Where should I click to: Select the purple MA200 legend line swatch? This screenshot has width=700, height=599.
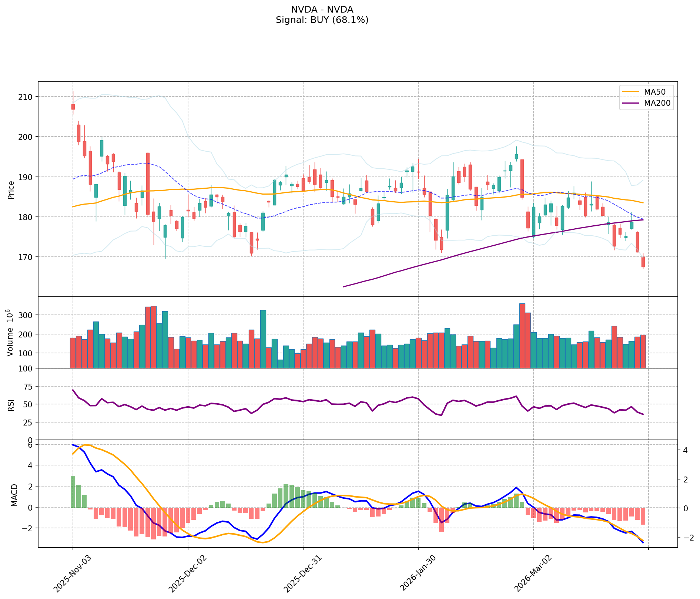(631, 103)
